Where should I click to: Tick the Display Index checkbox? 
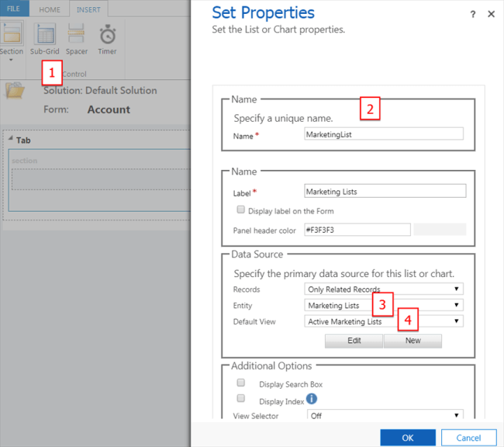(240, 398)
